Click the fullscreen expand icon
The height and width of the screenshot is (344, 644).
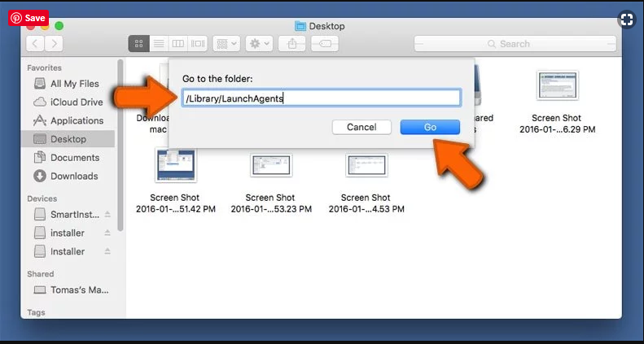(x=627, y=20)
